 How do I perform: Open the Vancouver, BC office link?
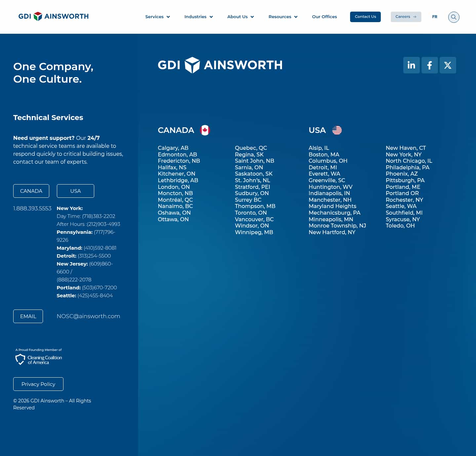click(x=254, y=219)
